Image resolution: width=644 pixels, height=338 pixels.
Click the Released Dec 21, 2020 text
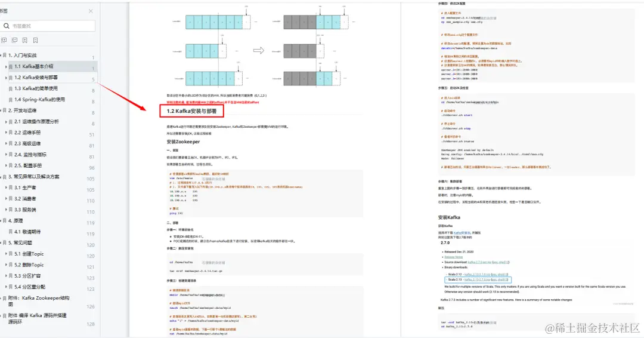click(x=459, y=252)
